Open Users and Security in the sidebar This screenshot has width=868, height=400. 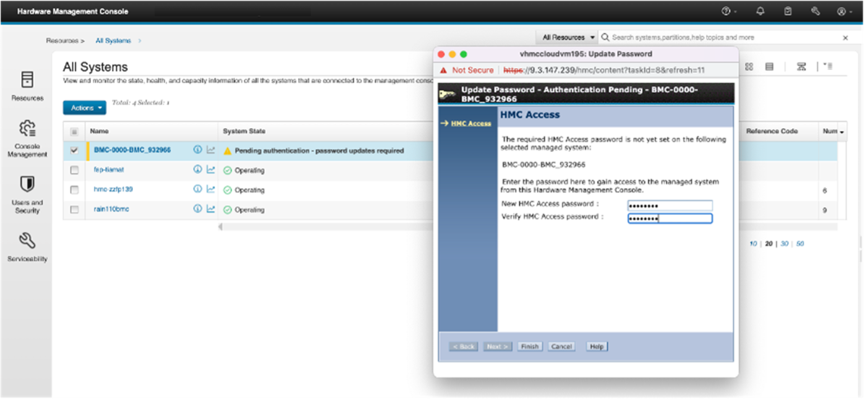pos(27,195)
